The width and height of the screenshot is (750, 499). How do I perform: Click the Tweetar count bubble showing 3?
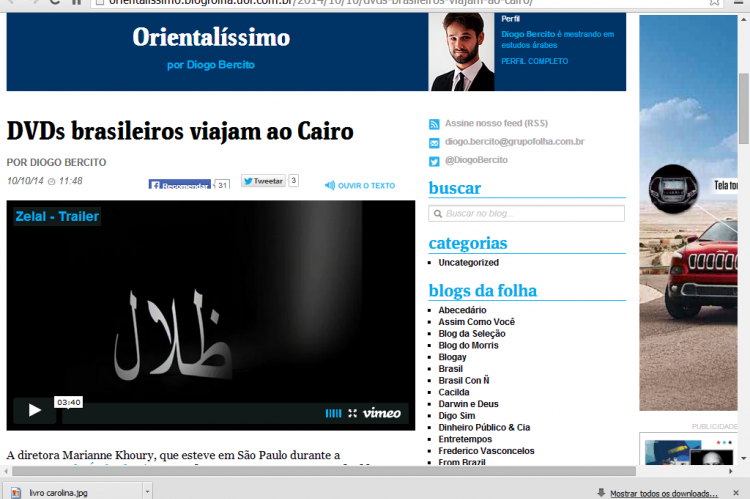pos(294,180)
